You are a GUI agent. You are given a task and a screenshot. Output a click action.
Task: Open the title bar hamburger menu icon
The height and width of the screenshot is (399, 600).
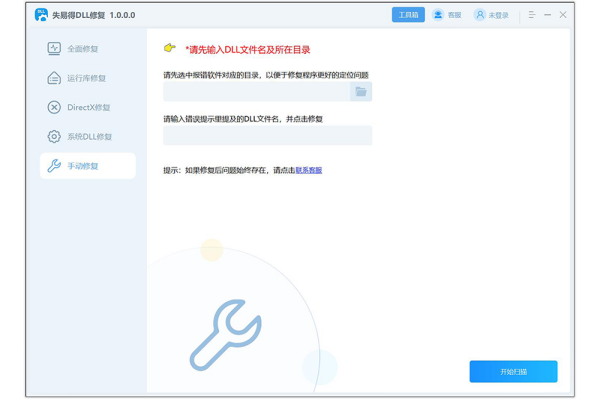(532, 15)
